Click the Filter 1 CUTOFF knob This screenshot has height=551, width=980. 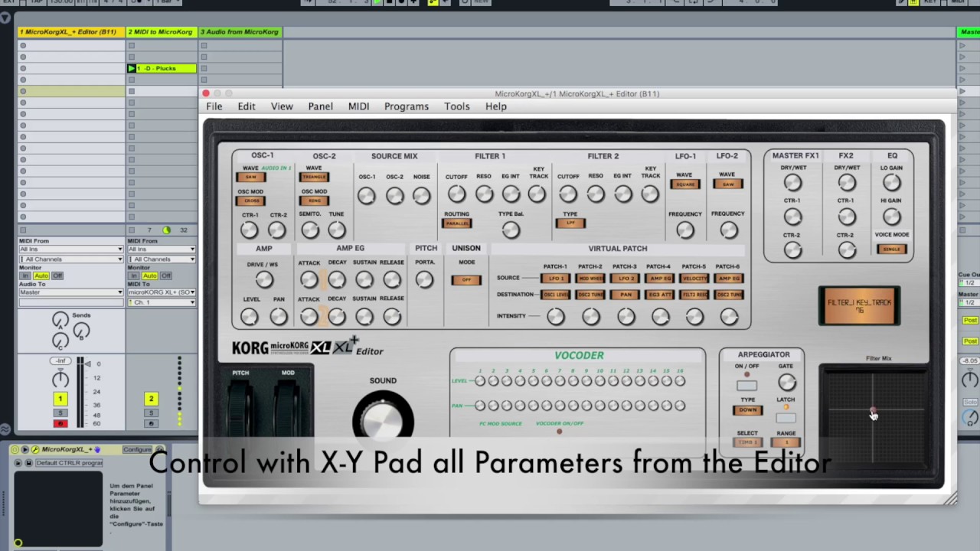tap(456, 194)
